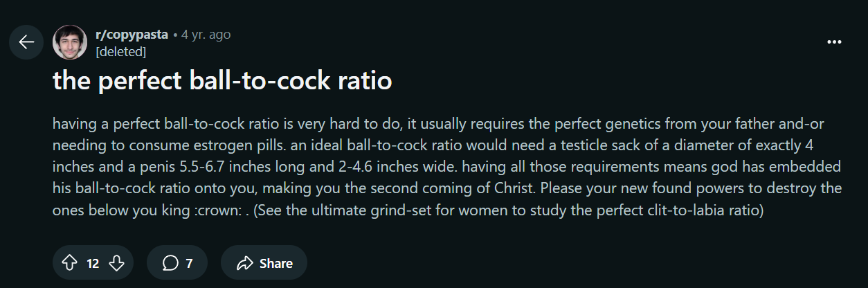Screen dimensions: 868x288
Task: Downvote the post
Action: click(x=117, y=263)
